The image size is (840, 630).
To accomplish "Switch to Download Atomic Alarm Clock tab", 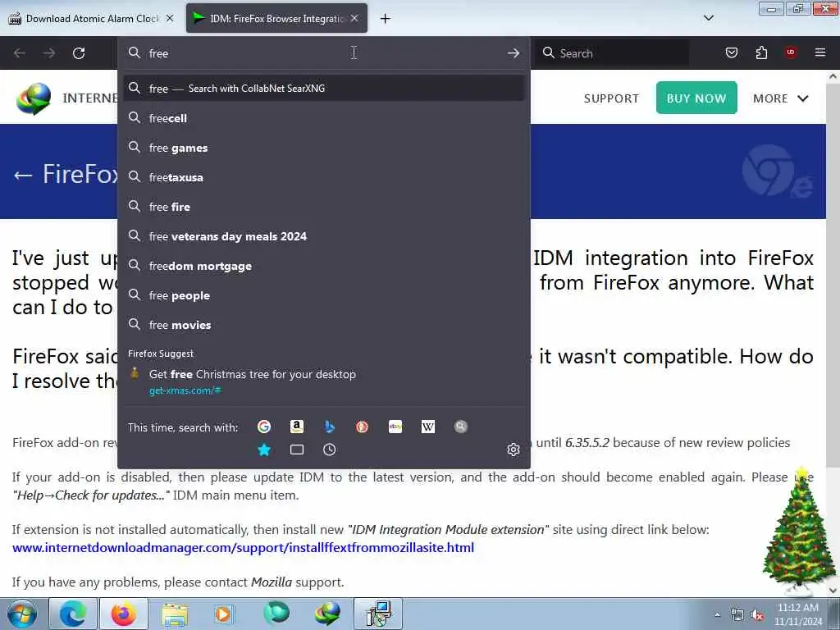I will [92, 18].
